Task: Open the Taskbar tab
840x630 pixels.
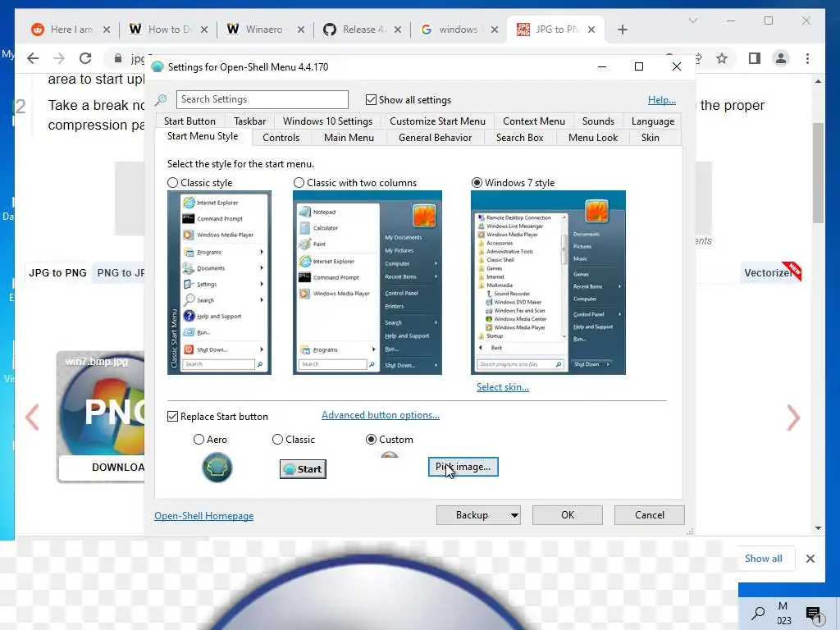Action: (249, 121)
